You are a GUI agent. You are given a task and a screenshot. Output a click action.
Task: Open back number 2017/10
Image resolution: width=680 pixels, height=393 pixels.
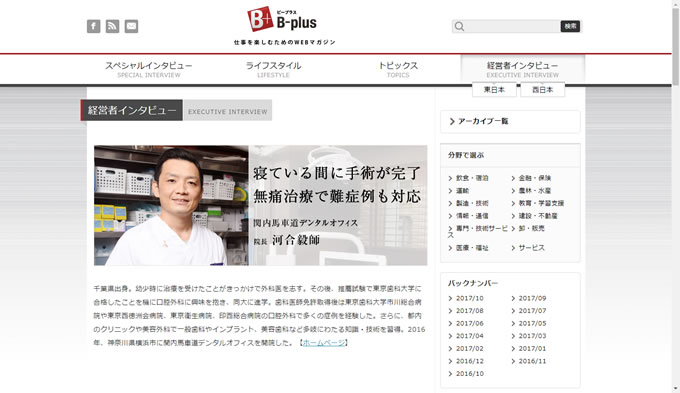point(470,298)
